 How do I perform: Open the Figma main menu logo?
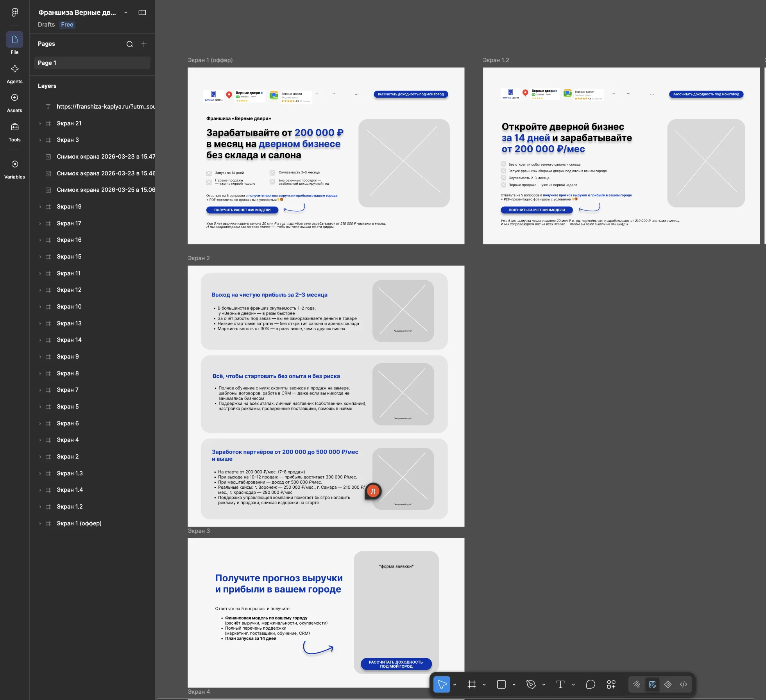pos(15,12)
